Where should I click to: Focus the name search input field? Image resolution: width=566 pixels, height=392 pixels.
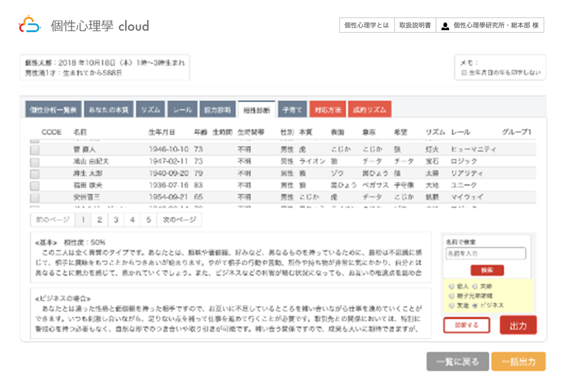(486, 253)
